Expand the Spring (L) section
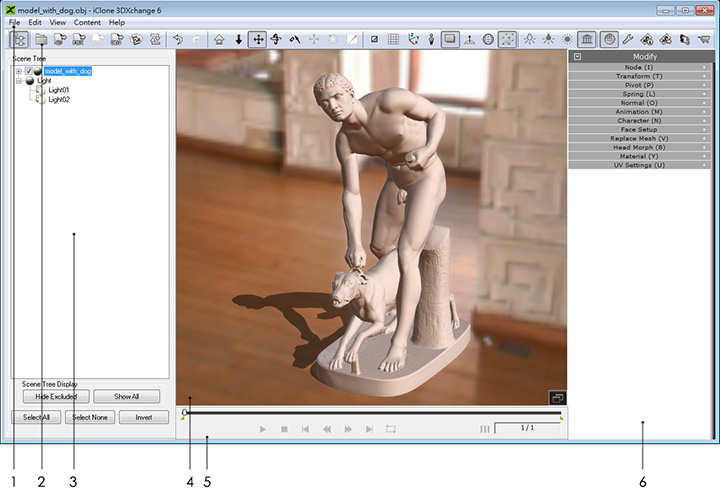Image resolution: width=720 pixels, height=504 pixels. pos(639,94)
